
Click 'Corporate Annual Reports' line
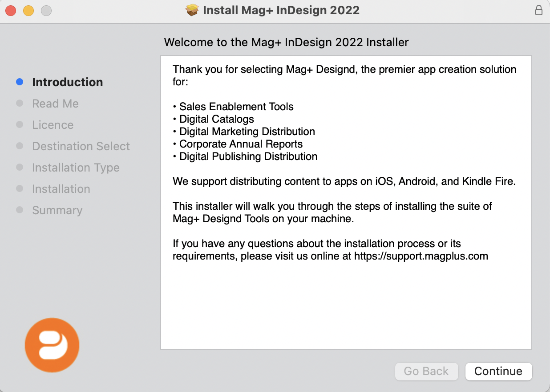[x=238, y=144]
